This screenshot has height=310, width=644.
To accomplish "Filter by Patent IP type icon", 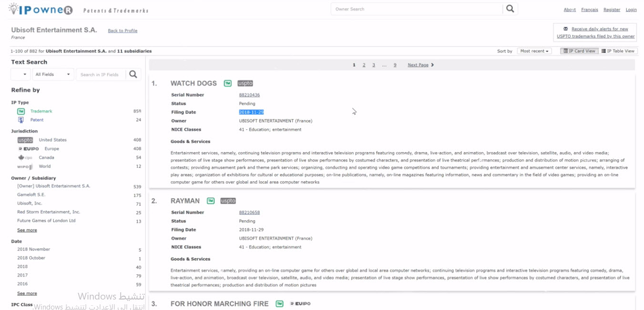I will point(21,120).
